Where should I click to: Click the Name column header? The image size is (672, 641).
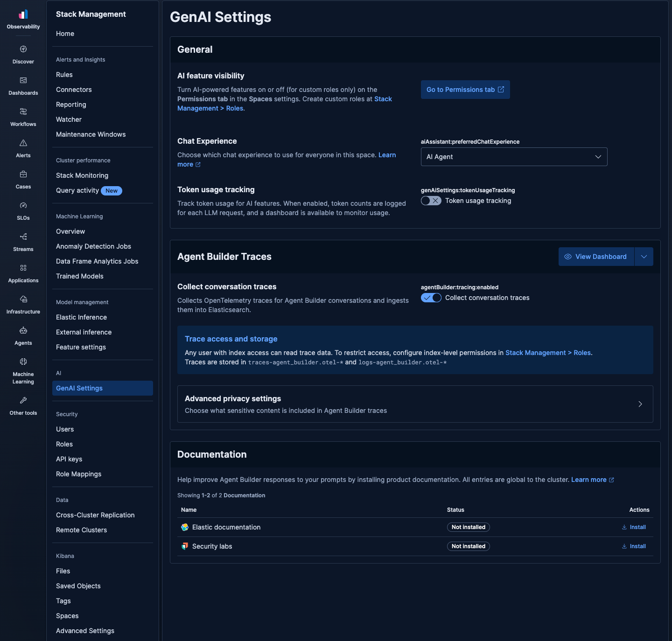(189, 510)
